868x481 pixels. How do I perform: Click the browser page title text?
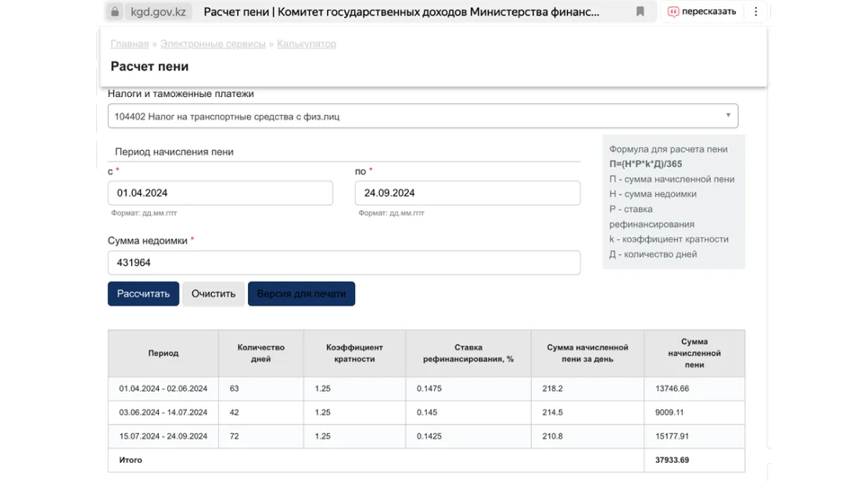pyautogui.click(x=401, y=12)
